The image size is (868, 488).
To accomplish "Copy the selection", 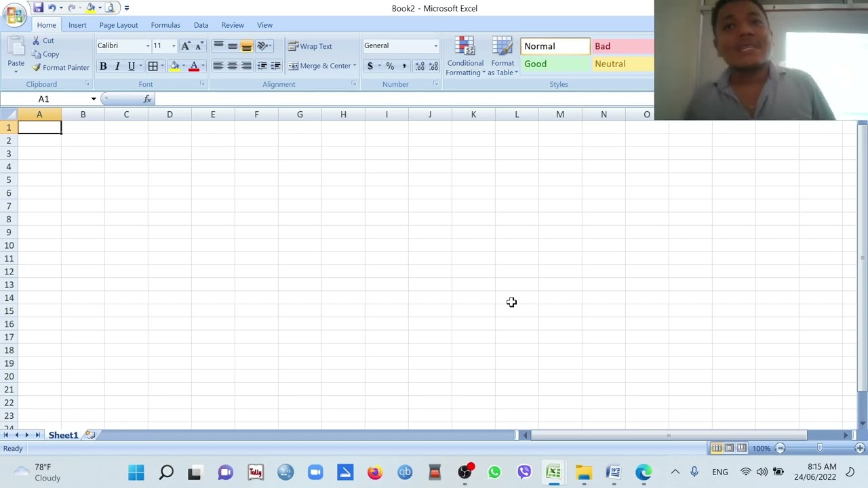I will 45,54.
